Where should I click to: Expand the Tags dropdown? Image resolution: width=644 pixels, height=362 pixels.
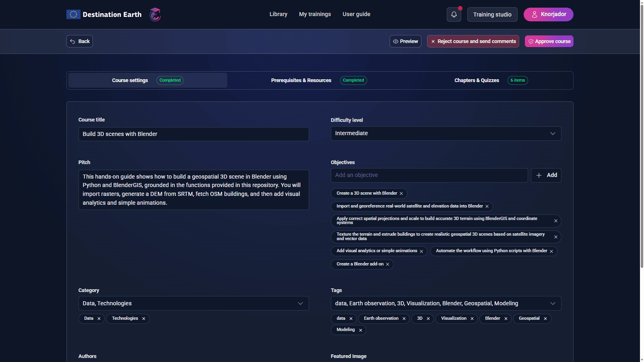point(446,303)
